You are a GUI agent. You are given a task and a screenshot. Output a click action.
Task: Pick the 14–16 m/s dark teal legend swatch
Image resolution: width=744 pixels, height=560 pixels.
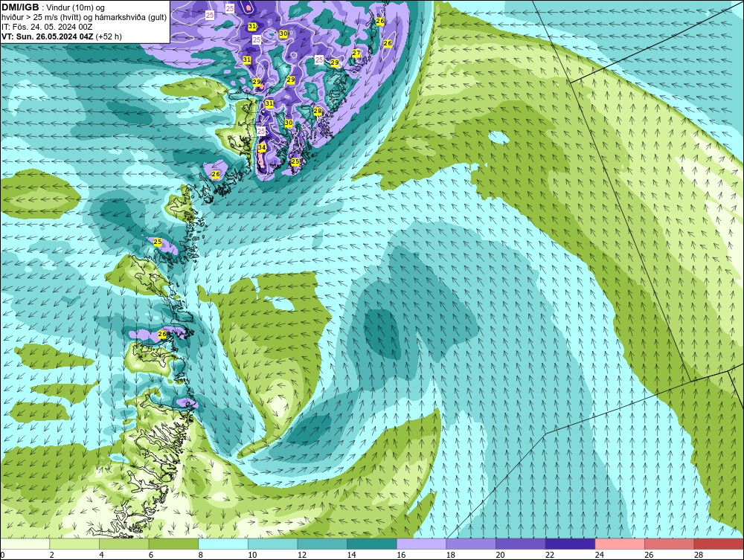tap(371, 544)
